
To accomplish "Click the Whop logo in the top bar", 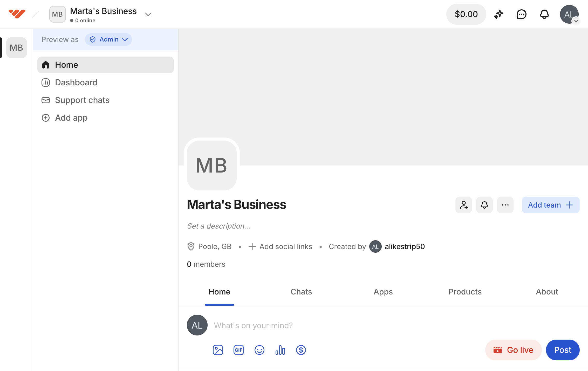I will (x=17, y=14).
